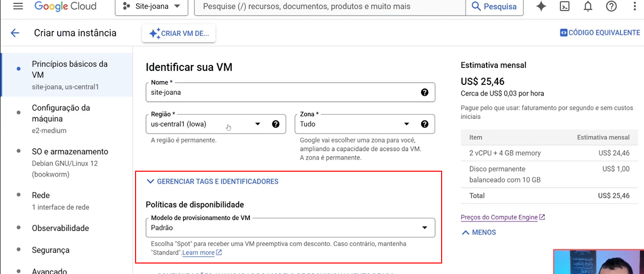Click the US$ 25,46 estimate heading
The image size is (644, 274).
(483, 81)
